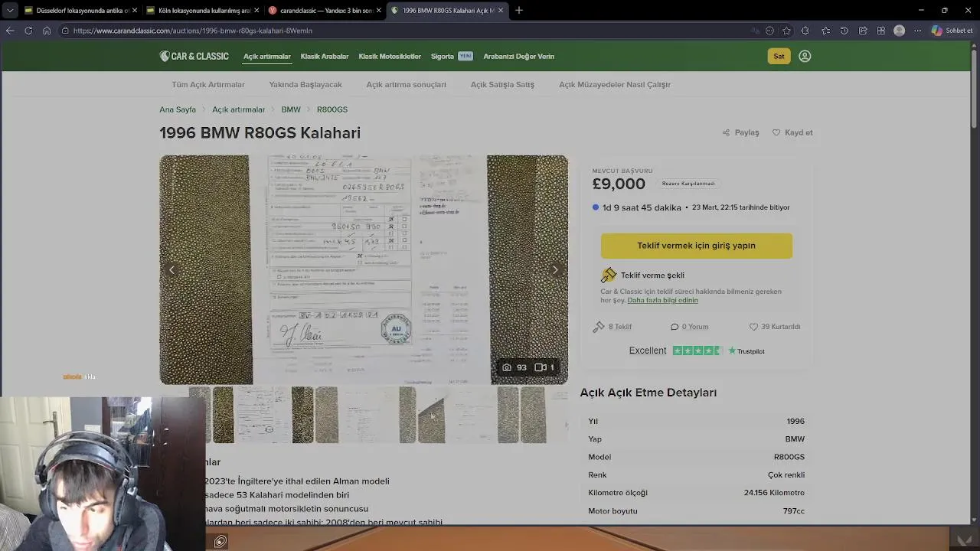Open Arabanızı Değer Verin menu item

(518, 57)
